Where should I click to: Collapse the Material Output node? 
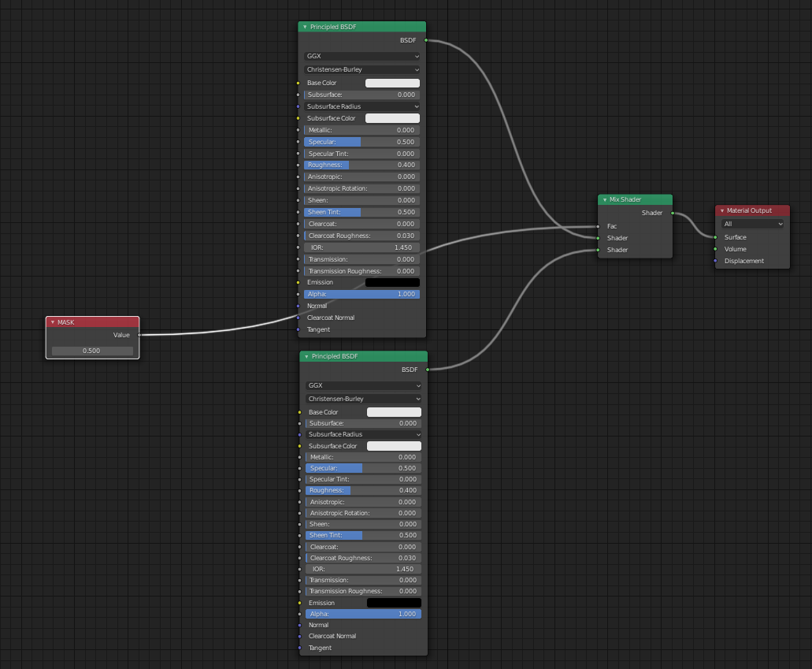click(722, 211)
